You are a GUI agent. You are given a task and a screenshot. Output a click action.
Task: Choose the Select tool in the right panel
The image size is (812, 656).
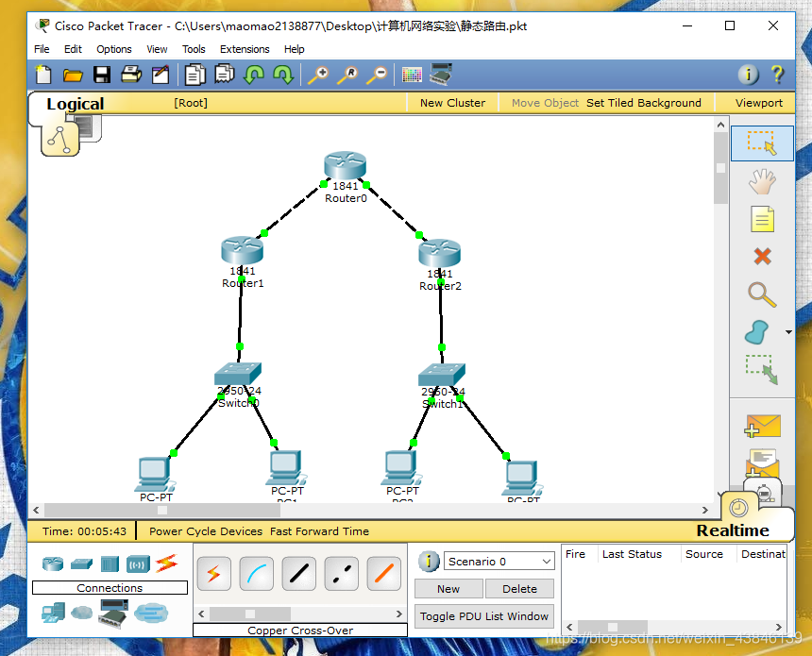(x=762, y=143)
